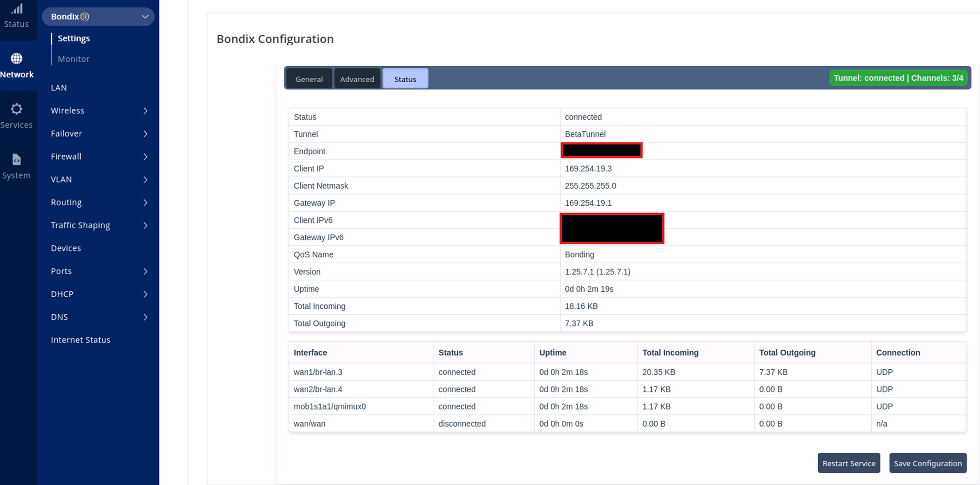Select the Status tab
Screen dimensions: 980x485
pyautogui.click(x=405, y=79)
